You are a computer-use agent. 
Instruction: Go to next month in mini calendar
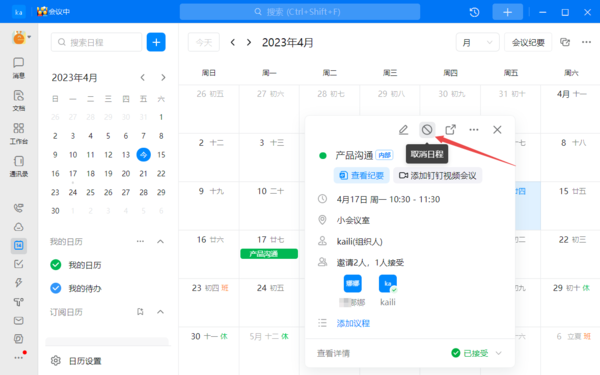pyautogui.click(x=163, y=78)
